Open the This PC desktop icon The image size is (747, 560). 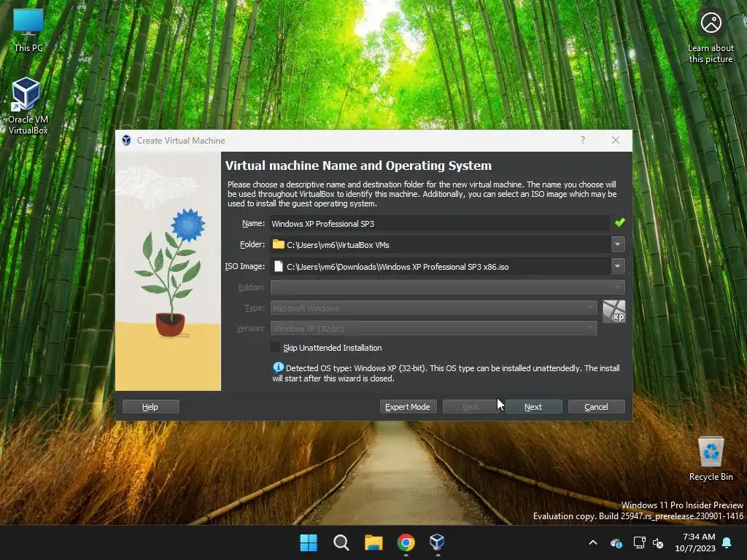[28, 31]
